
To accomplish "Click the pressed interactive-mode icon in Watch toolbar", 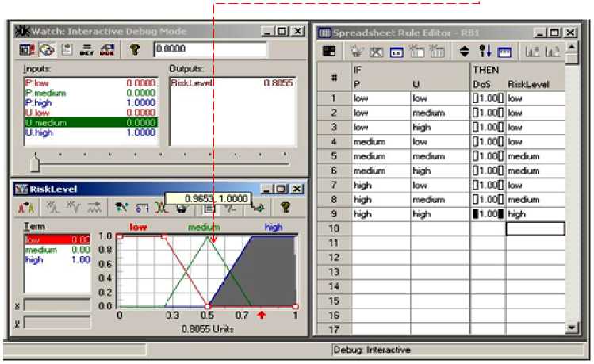I will pos(47,50).
